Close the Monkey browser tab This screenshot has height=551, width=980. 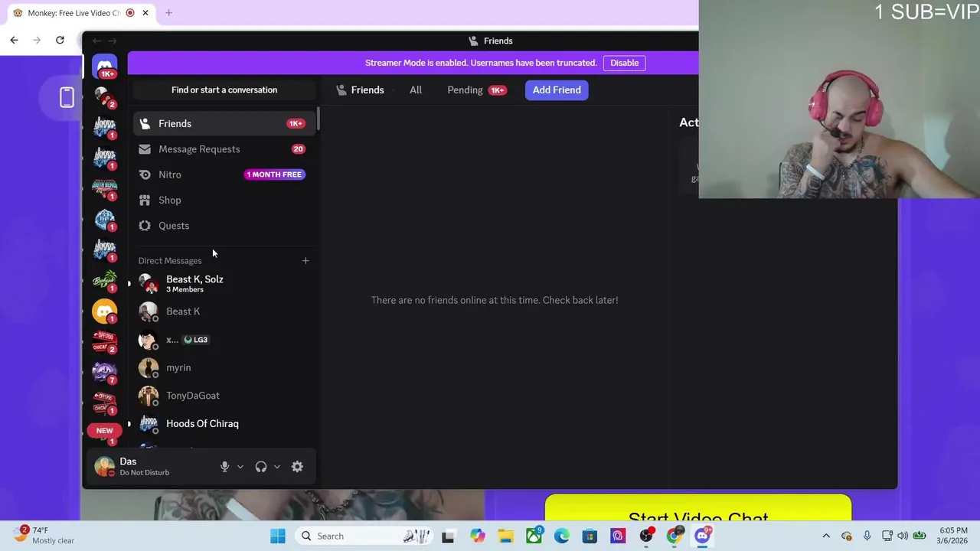tap(145, 13)
